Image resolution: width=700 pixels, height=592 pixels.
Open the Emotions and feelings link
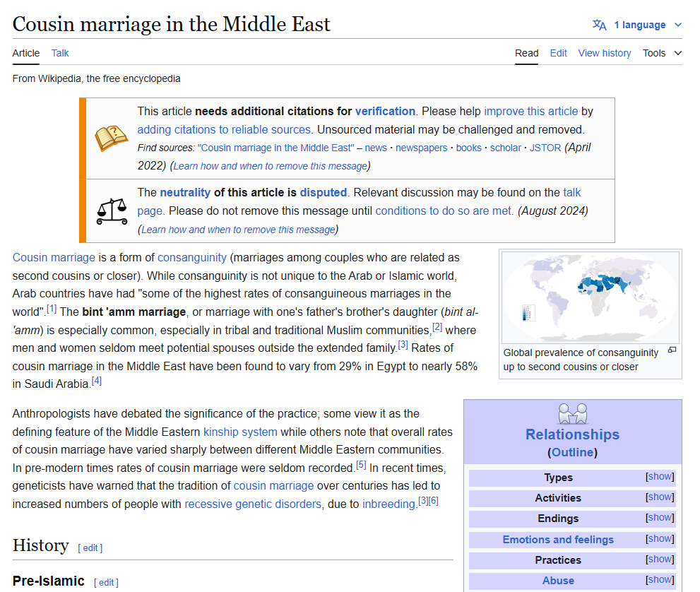[x=558, y=539]
